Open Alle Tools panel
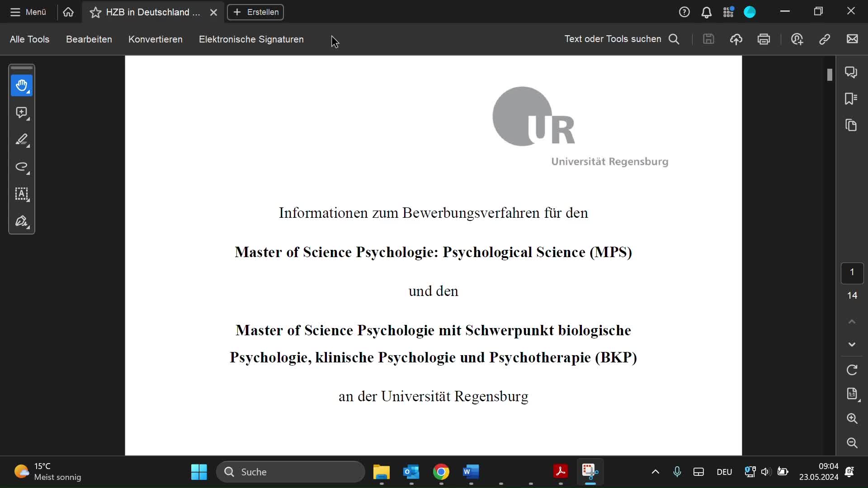 (29, 39)
